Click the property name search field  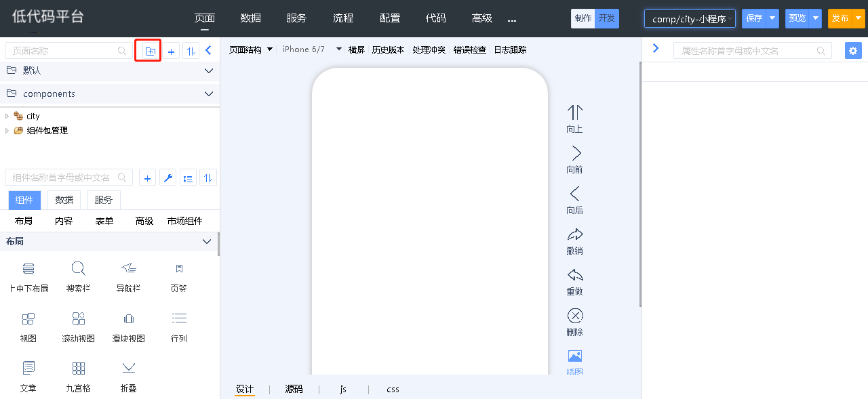(746, 51)
